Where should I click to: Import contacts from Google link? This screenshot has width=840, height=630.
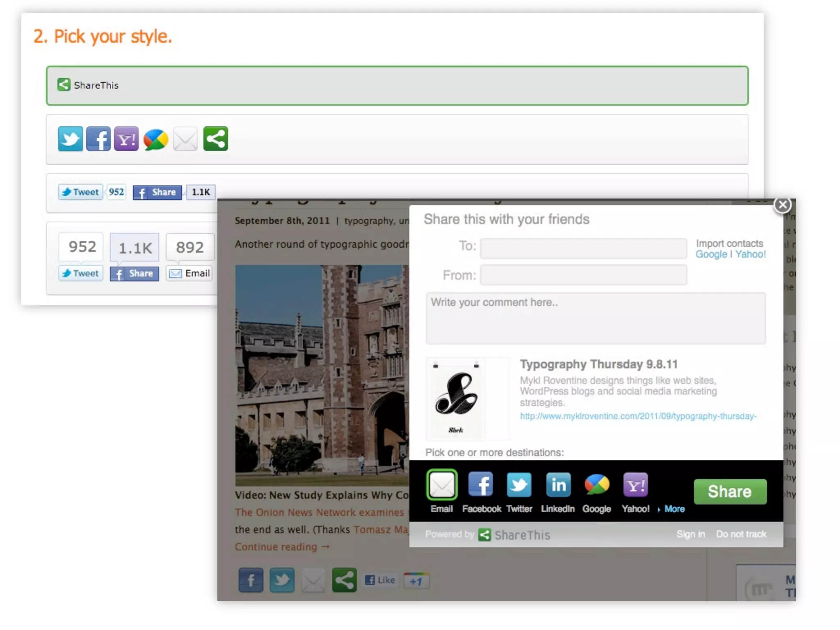711,254
